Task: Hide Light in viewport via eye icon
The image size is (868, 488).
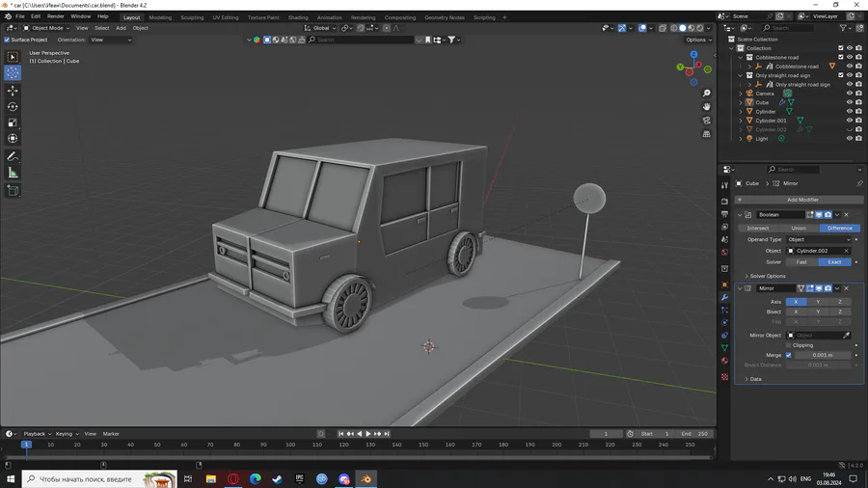Action: pos(849,139)
